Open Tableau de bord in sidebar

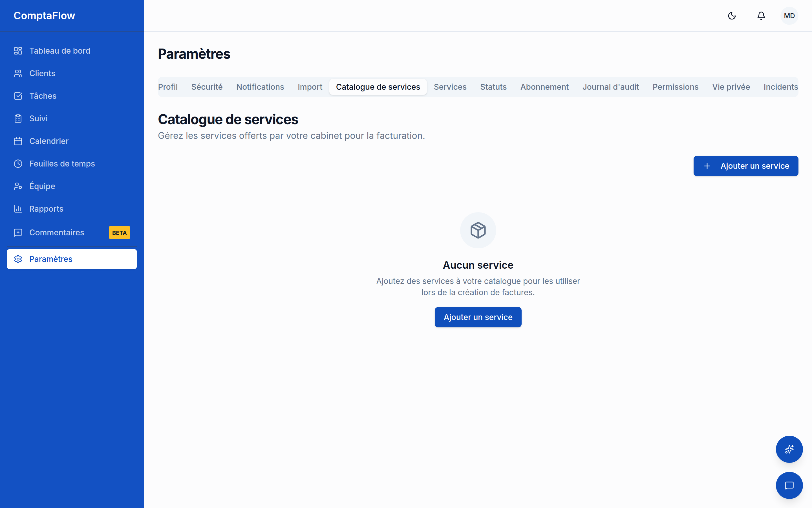coord(72,51)
